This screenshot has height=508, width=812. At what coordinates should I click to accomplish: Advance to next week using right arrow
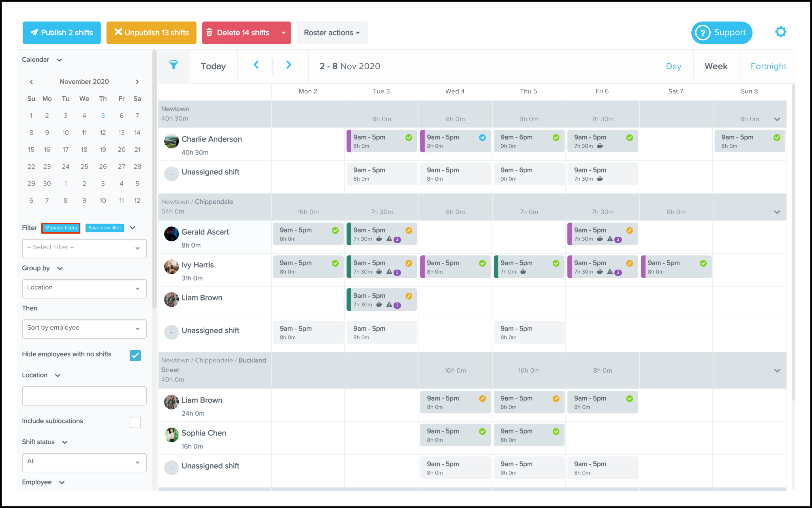click(289, 65)
